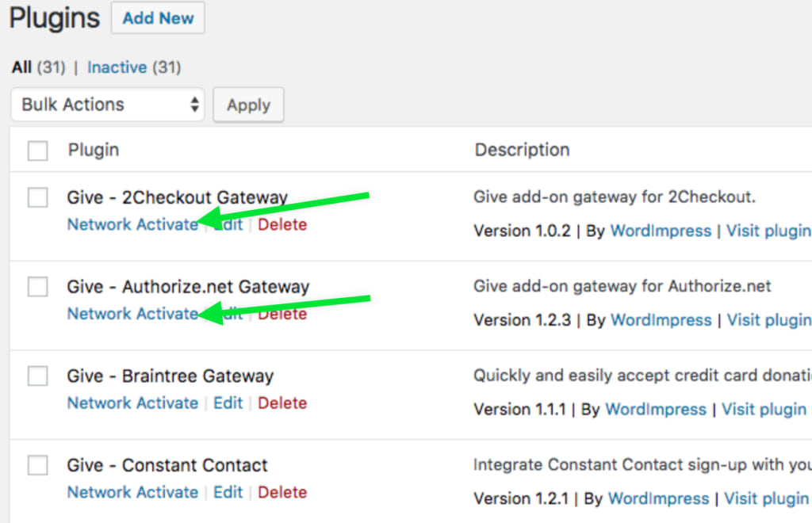Click the Plugin column header
Image resolution: width=812 pixels, height=523 pixels.
coord(94,150)
